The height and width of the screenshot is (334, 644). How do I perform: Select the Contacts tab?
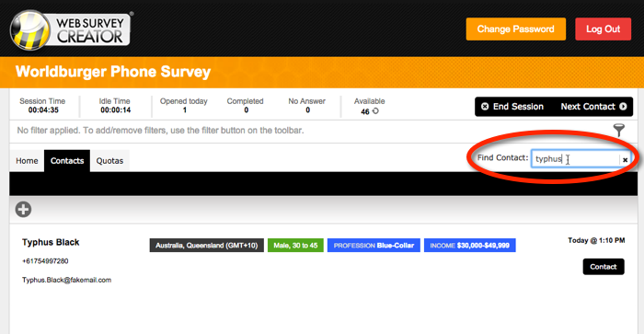point(67,161)
